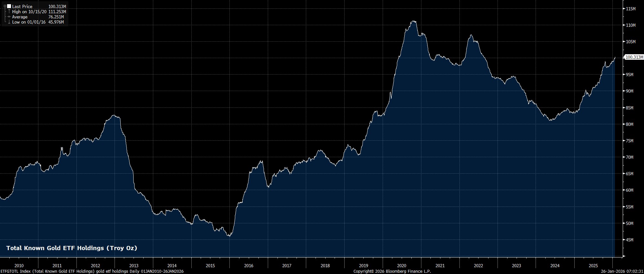Click the 2013 label on the time axis
Viewport: 644px width, 274px height.
click(134, 266)
